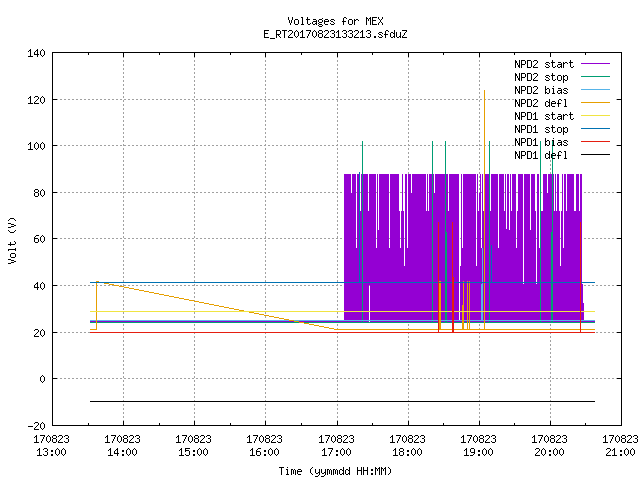The width and height of the screenshot is (640, 480).
Task: Click the flat black line at -10 V
Action: tap(342, 402)
